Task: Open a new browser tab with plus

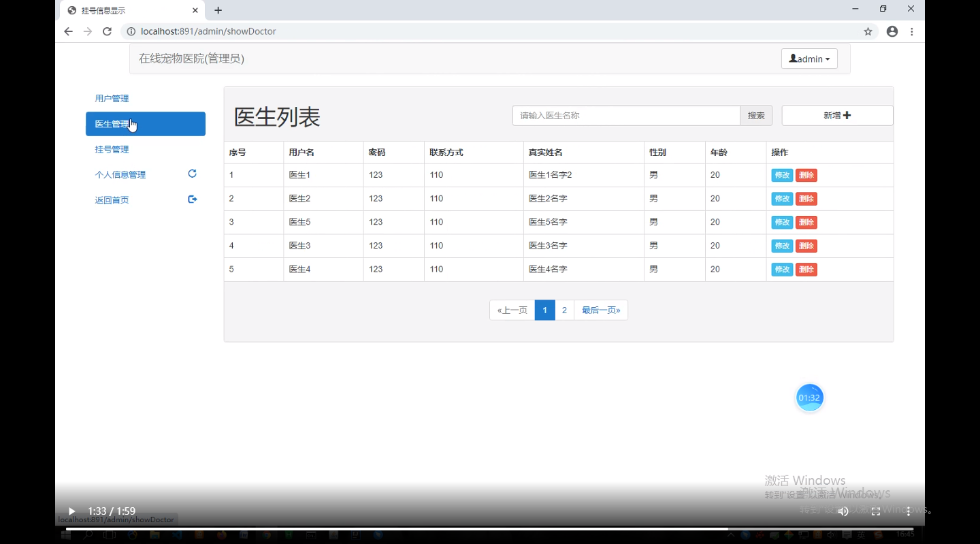Action: 218,10
